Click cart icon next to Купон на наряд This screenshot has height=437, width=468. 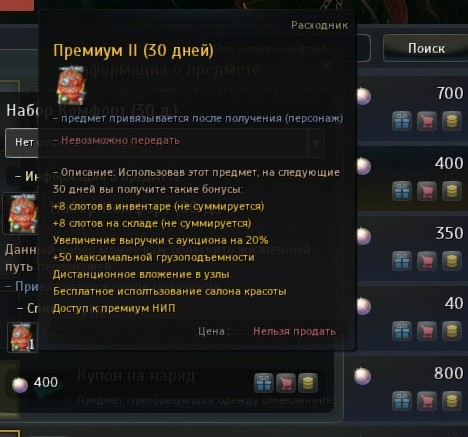pos(286,383)
